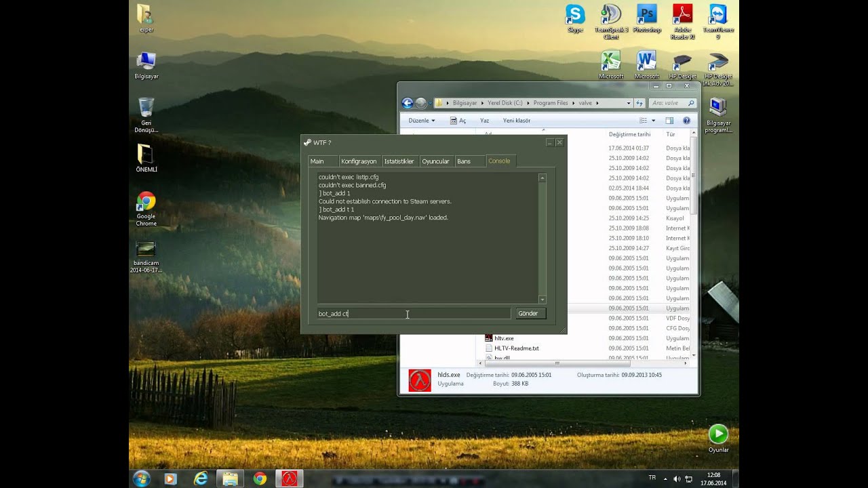Open the recent pages dropdown in Explorer
The width and height of the screenshot is (868, 488).
pyautogui.click(x=430, y=103)
